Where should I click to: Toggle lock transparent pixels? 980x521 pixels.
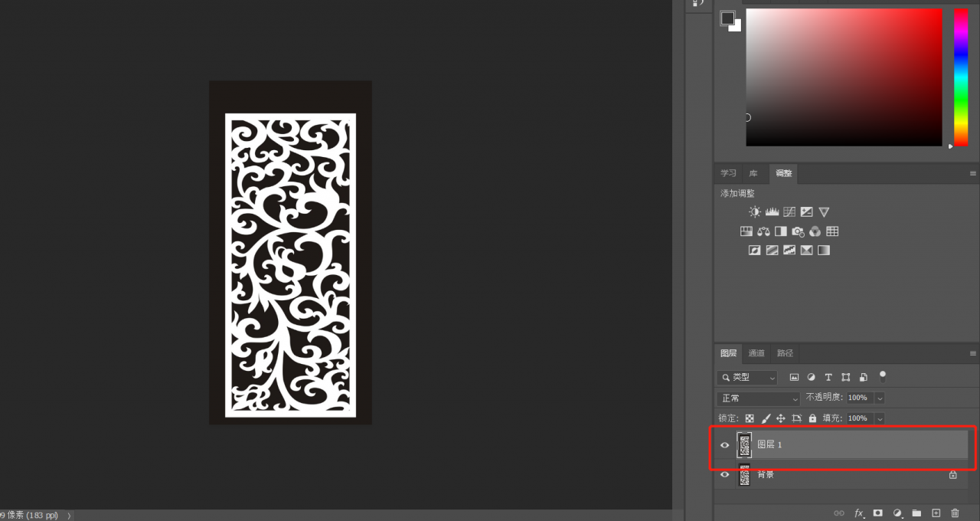(x=750, y=419)
